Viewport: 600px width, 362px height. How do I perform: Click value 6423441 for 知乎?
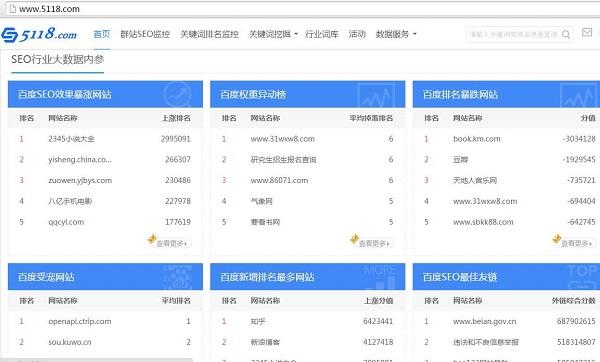(378, 321)
